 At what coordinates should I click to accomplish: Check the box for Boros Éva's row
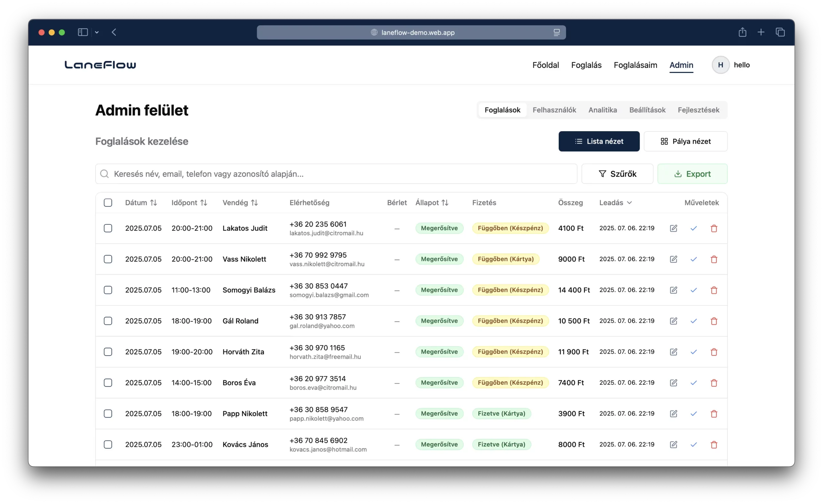click(x=108, y=383)
